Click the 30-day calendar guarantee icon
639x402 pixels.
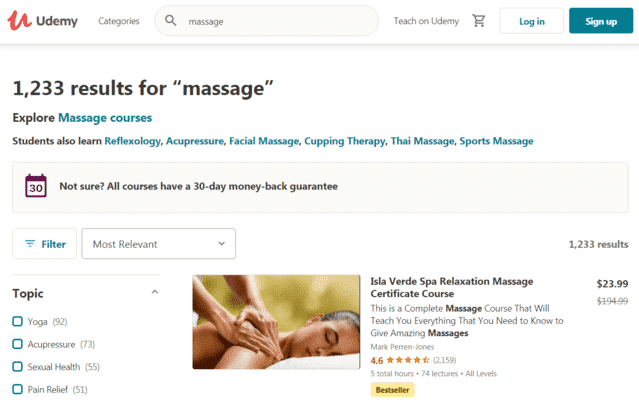click(x=36, y=186)
